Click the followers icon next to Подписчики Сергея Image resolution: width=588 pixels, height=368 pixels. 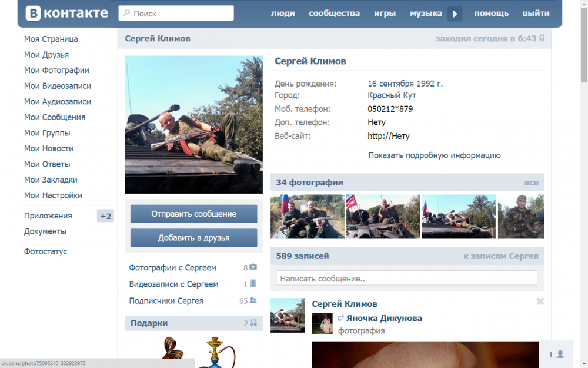click(253, 300)
